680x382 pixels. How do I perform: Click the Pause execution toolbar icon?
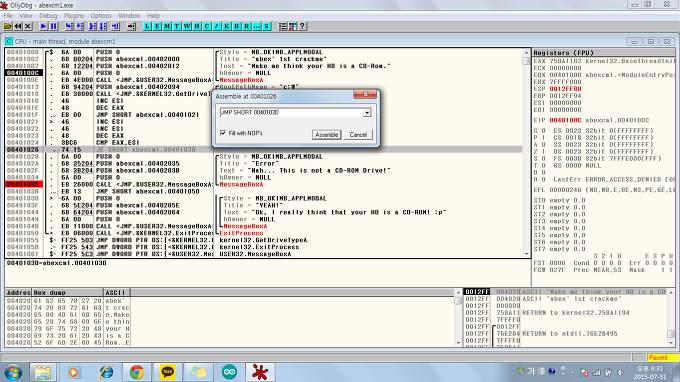click(53, 26)
